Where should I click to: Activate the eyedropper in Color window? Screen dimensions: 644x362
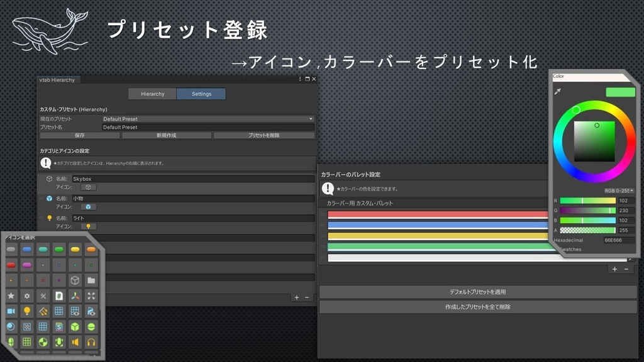coord(557,91)
